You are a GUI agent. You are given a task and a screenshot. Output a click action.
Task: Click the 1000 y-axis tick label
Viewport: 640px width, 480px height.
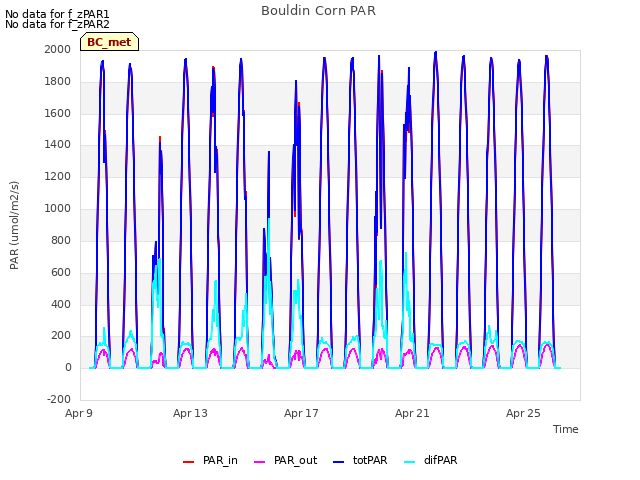(x=58, y=208)
